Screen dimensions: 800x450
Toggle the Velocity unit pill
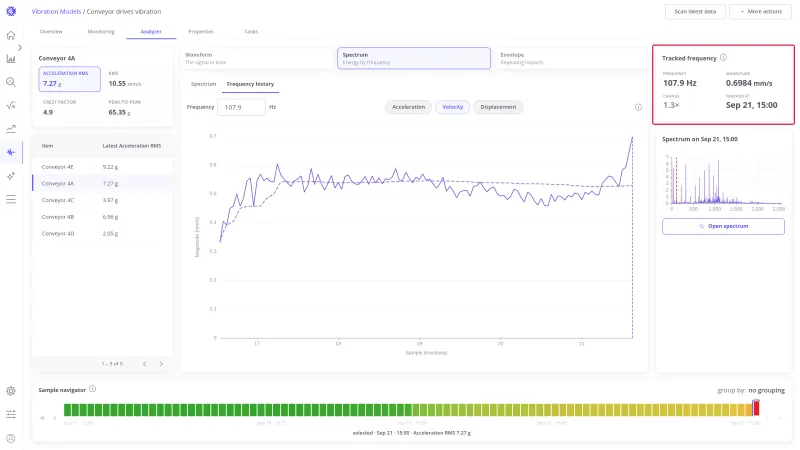pyautogui.click(x=453, y=107)
